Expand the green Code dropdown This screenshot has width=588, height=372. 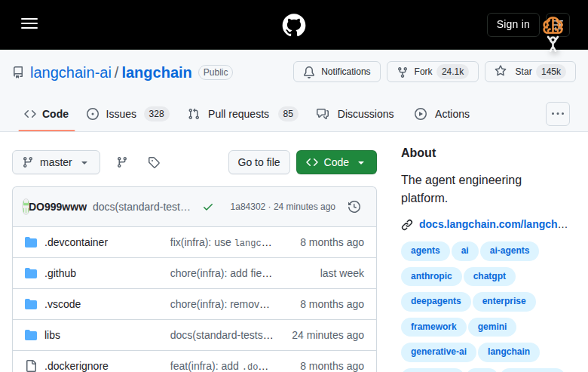[x=336, y=162]
